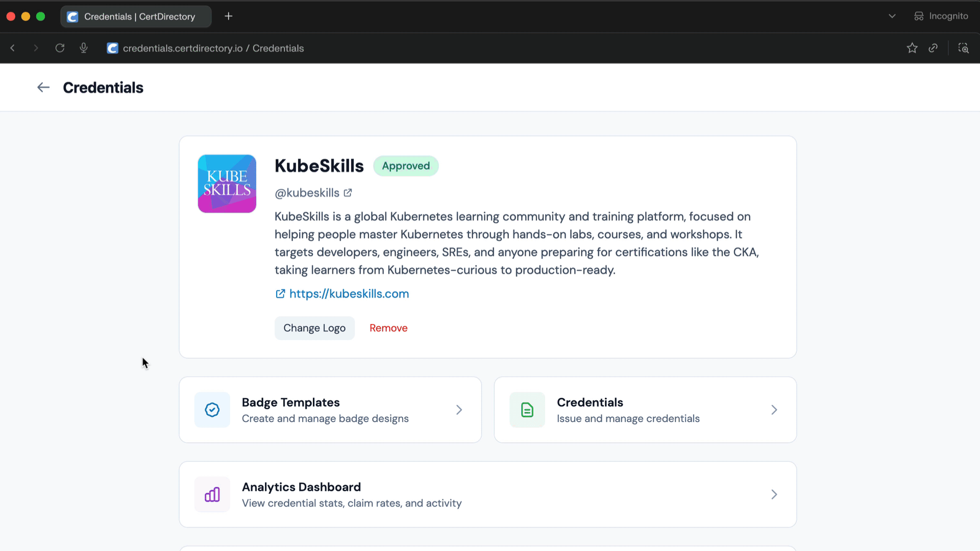The width and height of the screenshot is (980, 551).
Task: Click the 'Issue and manage credentials' text
Action: [628, 418]
